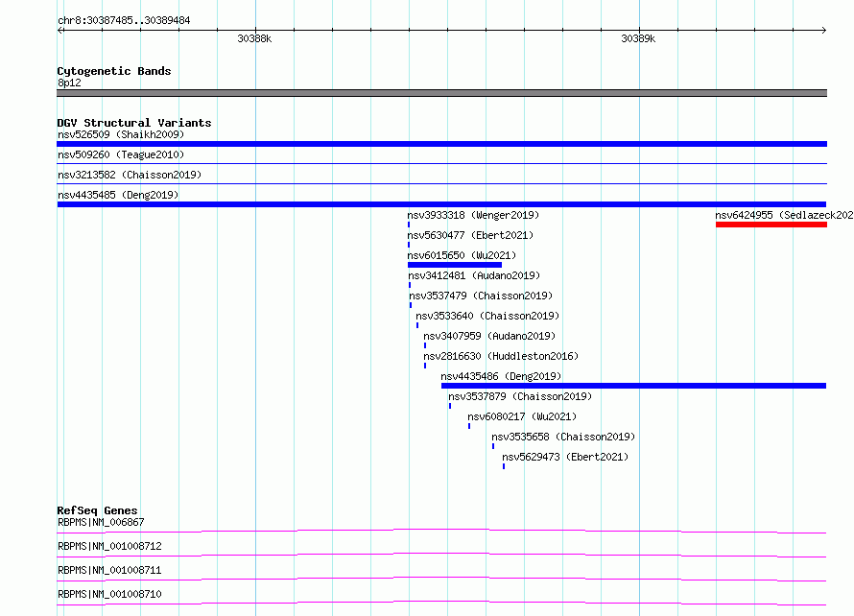Click the nsv4435486 (Deng2019) label

point(501,376)
